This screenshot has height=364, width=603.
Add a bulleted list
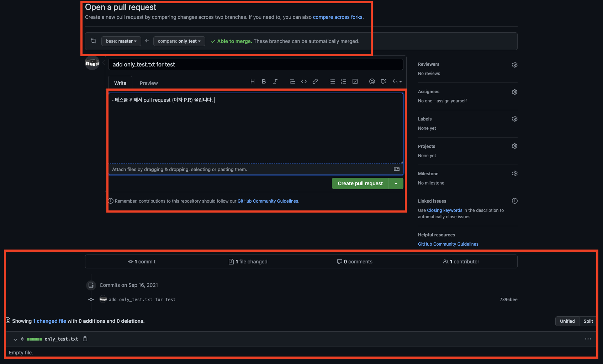[x=332, y=81]
